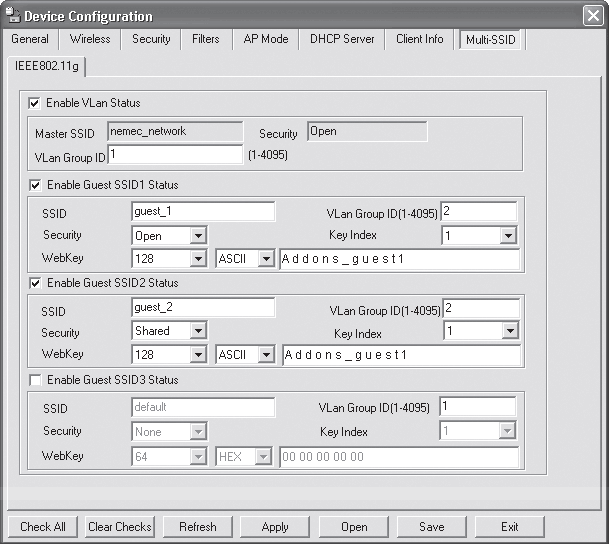Click Guest SSID1 VLan Group ID field
609x544 pixels.
[478, 211]
